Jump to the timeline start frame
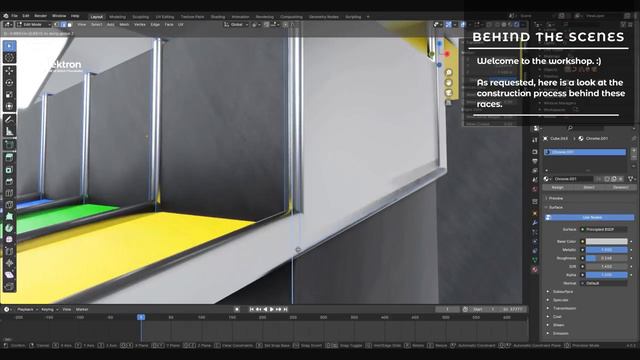Screen dimensions: 640x360 [x=251, y=309]
